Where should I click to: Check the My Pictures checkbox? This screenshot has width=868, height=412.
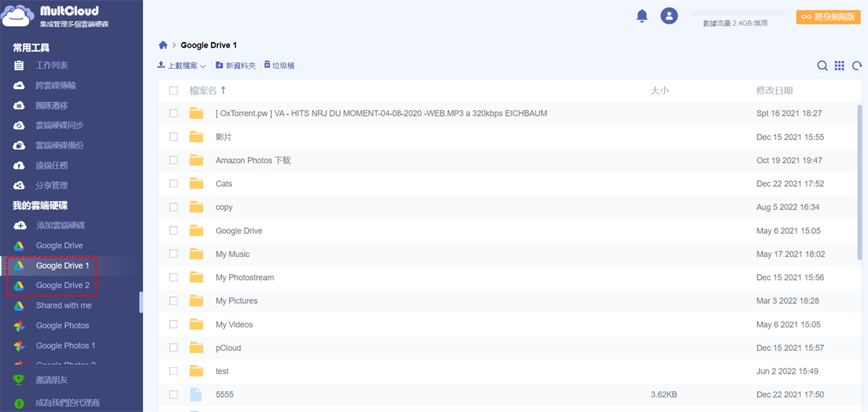[x=174, y=300]
